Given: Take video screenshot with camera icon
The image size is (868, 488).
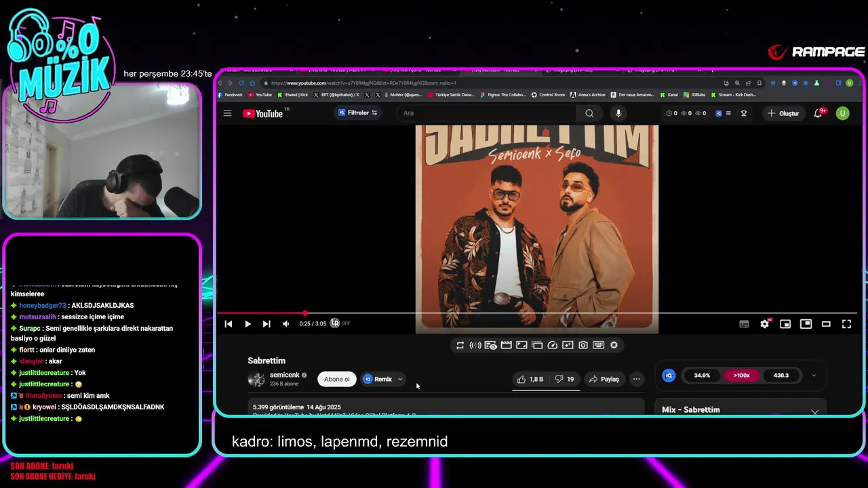Looking at the screenshot, I should point(583,345).
